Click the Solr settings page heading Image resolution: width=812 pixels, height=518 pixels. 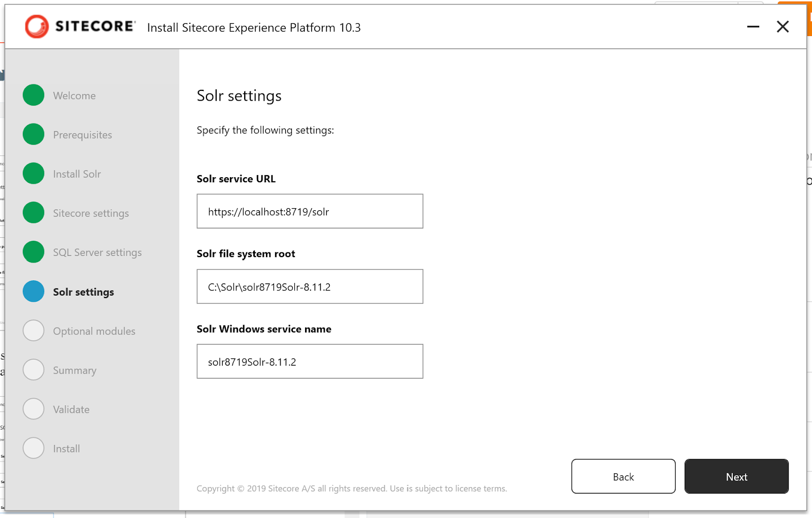239,95
